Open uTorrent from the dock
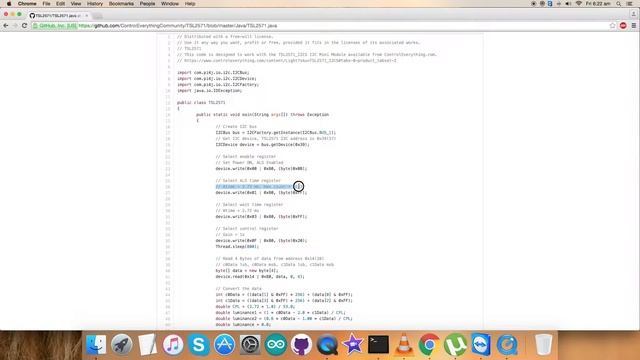 click(455, 344)
